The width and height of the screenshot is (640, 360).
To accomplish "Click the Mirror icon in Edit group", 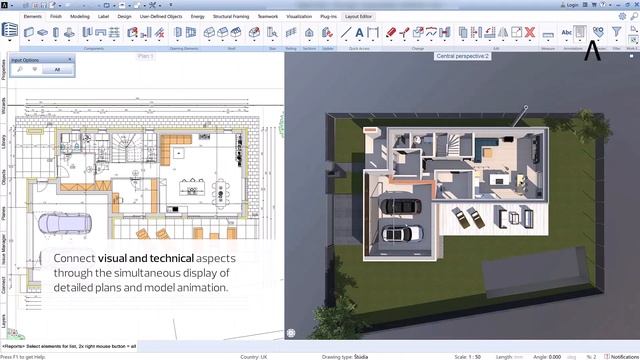I will [503, 32].
